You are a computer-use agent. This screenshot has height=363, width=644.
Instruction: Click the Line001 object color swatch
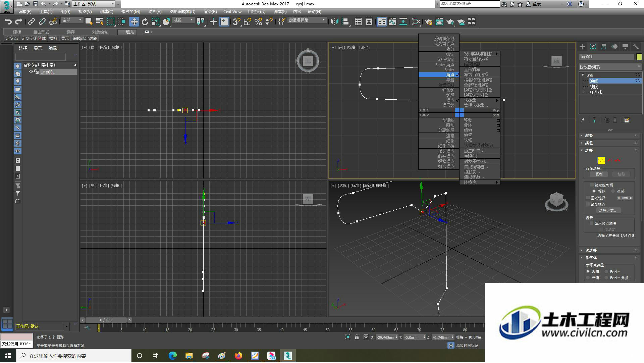[639, 57]
